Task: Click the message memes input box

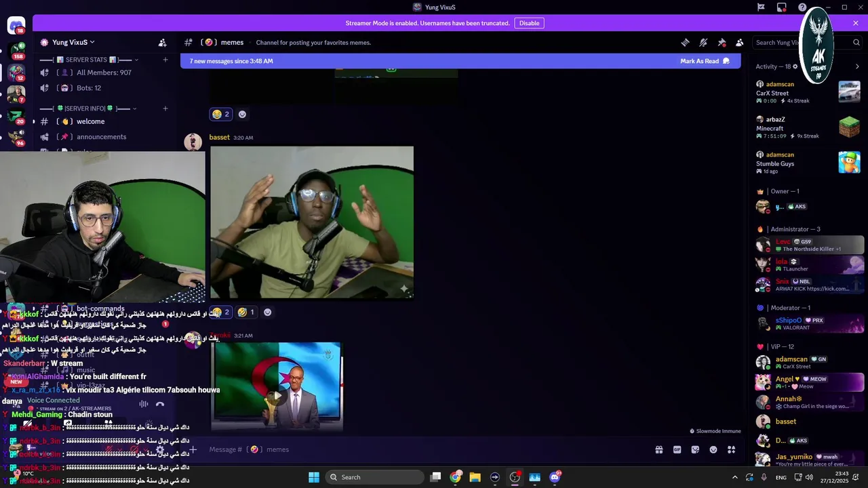Action: 427,449
